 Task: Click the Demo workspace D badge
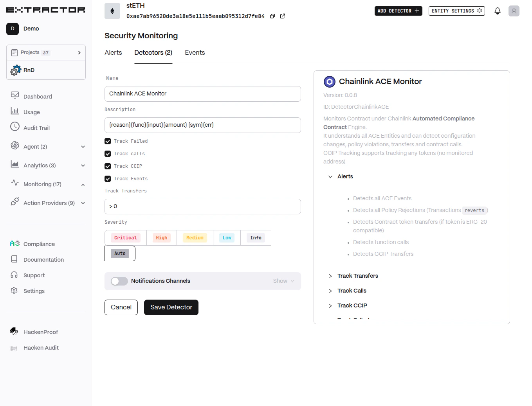point(13,29)
